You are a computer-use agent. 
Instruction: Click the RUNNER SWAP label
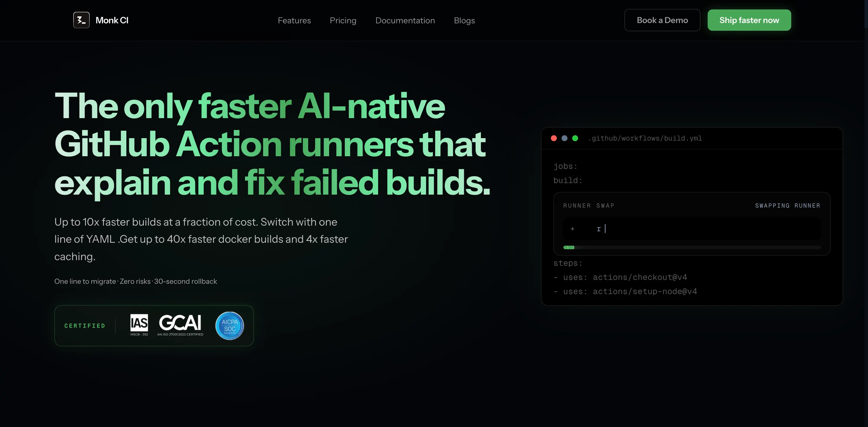[589, 206]
